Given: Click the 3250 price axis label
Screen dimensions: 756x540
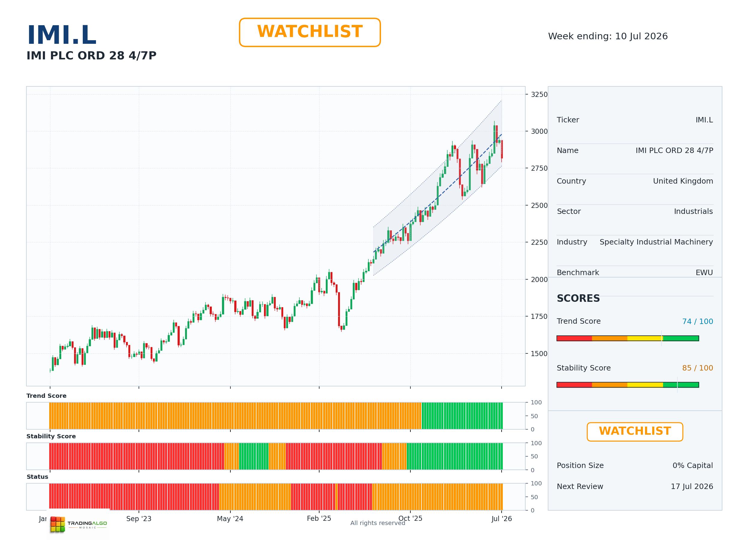Looking at the screenshot, I should (x=539, y=94).
